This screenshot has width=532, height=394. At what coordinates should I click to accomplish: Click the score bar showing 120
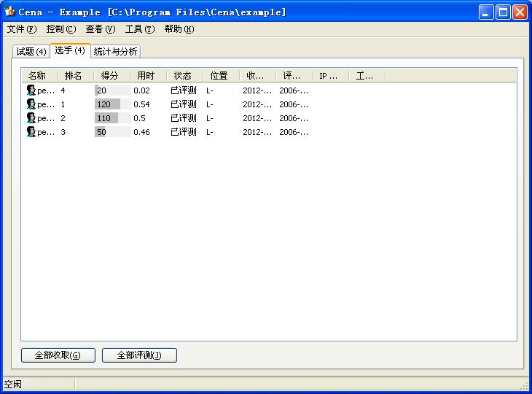(107, 104)
